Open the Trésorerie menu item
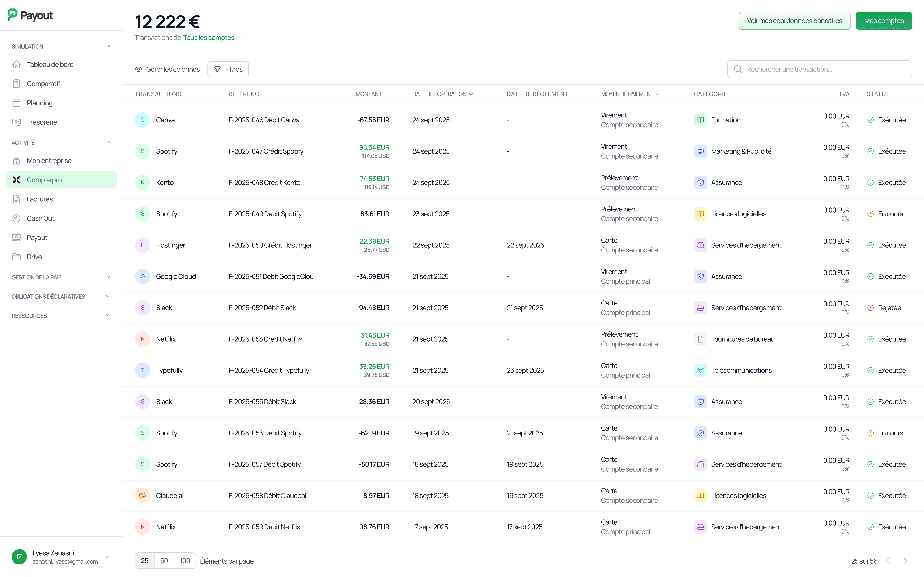This screenshot has width=924, height=577. click(42, 122)
